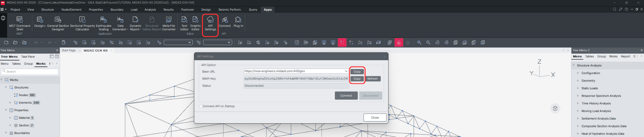Collapse the Structures tree node
644x137 pixels.
point(6,87)
